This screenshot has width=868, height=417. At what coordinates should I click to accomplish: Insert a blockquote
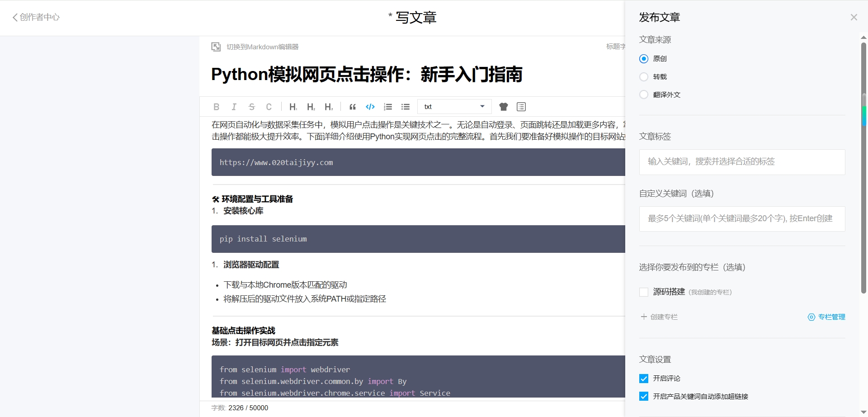pyautogui.click(x=353, y=107)
